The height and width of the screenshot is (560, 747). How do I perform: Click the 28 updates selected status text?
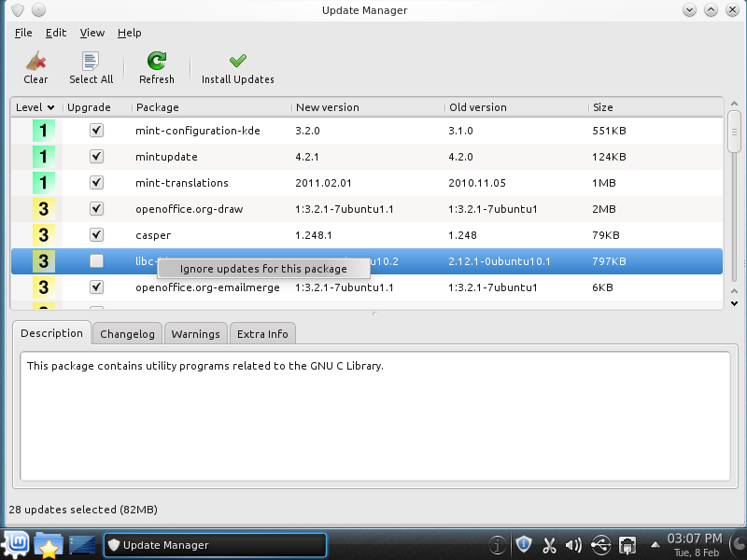click(x=83, y=510)
